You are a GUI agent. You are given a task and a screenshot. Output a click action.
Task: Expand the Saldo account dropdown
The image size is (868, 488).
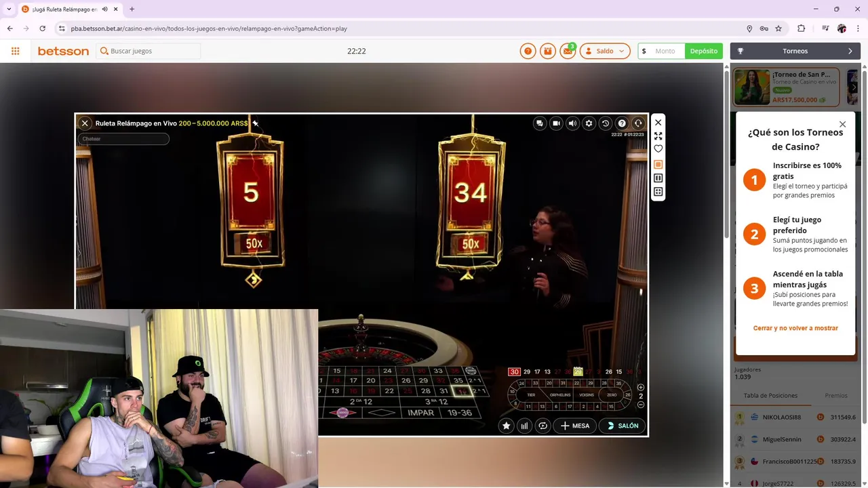605,51
